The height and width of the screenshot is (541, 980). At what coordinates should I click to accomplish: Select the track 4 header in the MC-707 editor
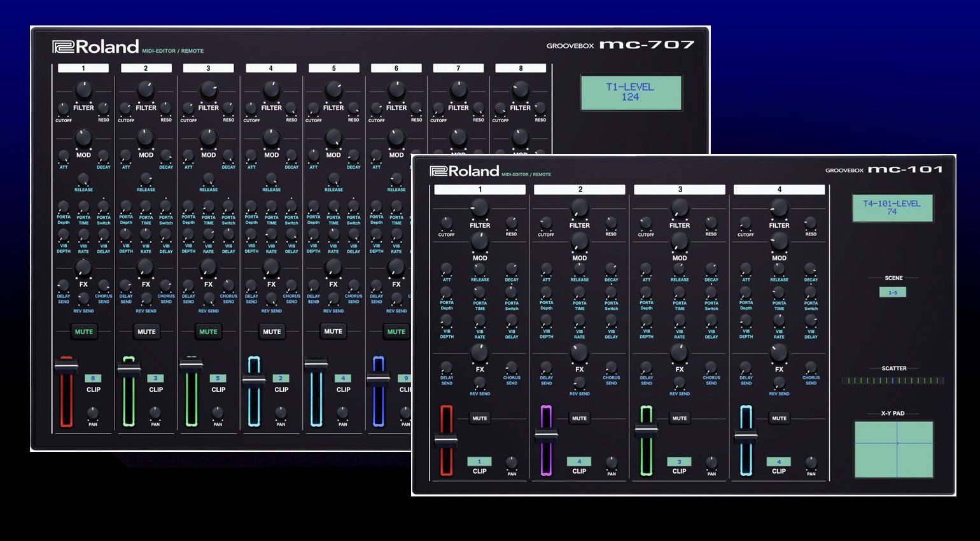[271, 68]
